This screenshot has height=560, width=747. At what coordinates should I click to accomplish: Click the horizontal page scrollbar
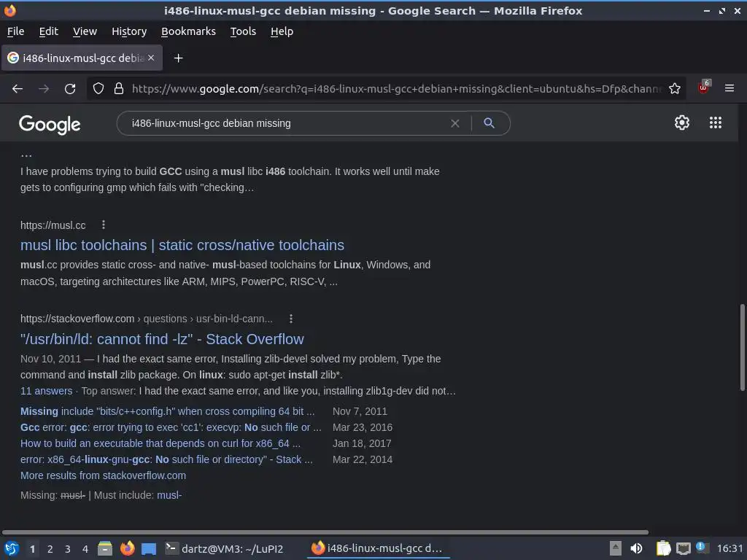[x=325, y=532]
